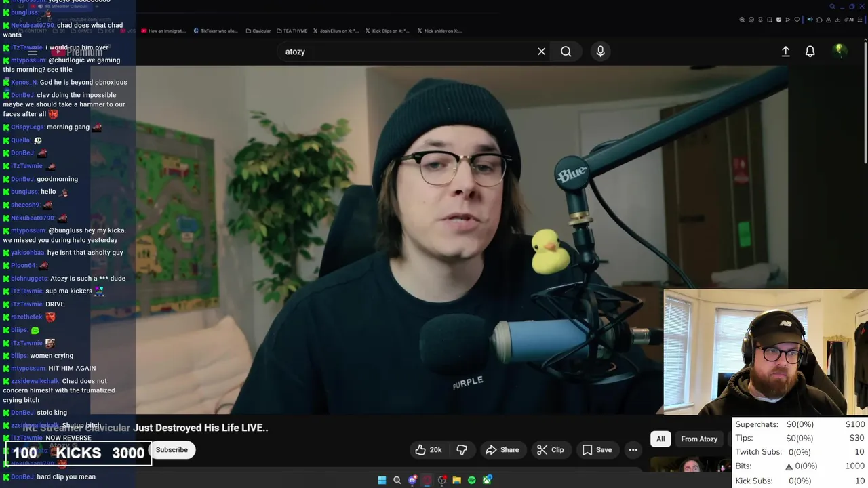Screen dimensions: 868x488
Task: Open the Xbox app from the taskbar
Action: coord(487,480)
